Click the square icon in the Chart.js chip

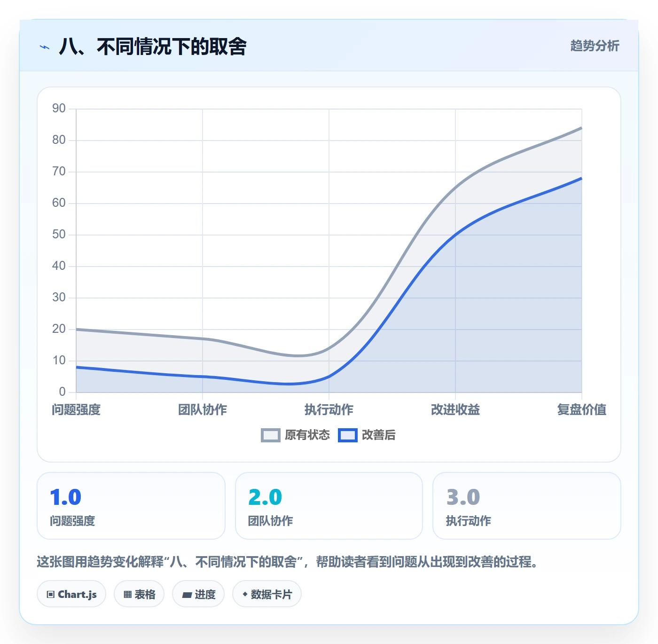point(51,595)
